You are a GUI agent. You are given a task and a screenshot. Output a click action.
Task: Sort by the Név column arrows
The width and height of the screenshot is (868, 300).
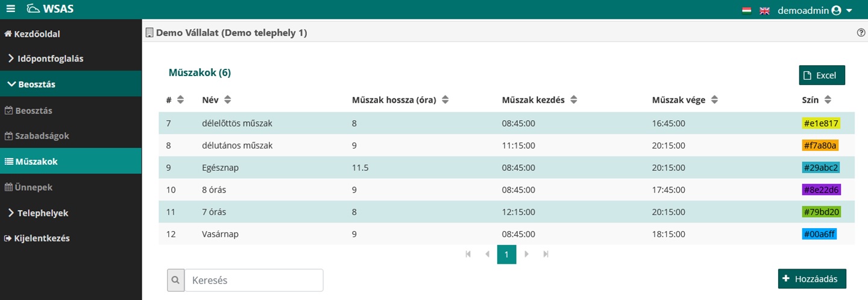(227, 100)
